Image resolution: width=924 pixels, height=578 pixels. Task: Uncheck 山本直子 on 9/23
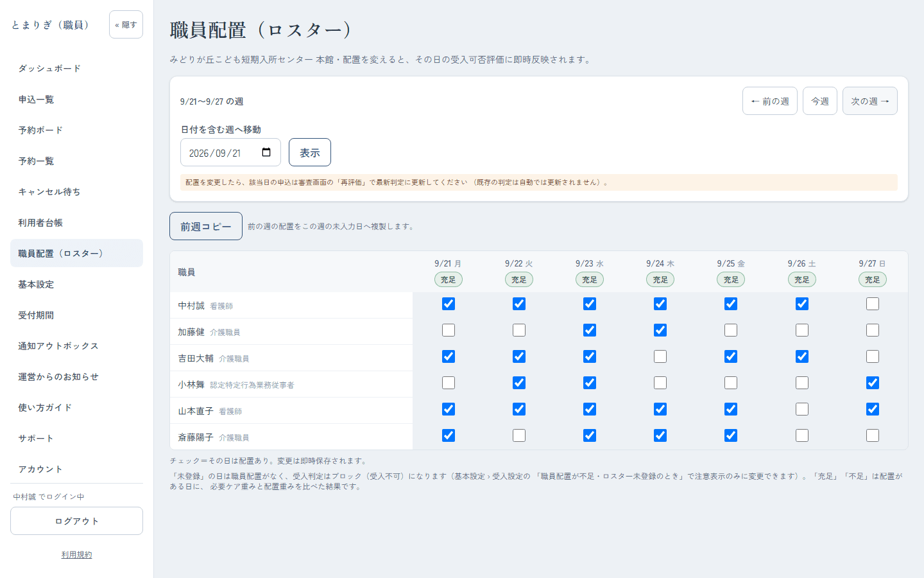click(590, 409)
